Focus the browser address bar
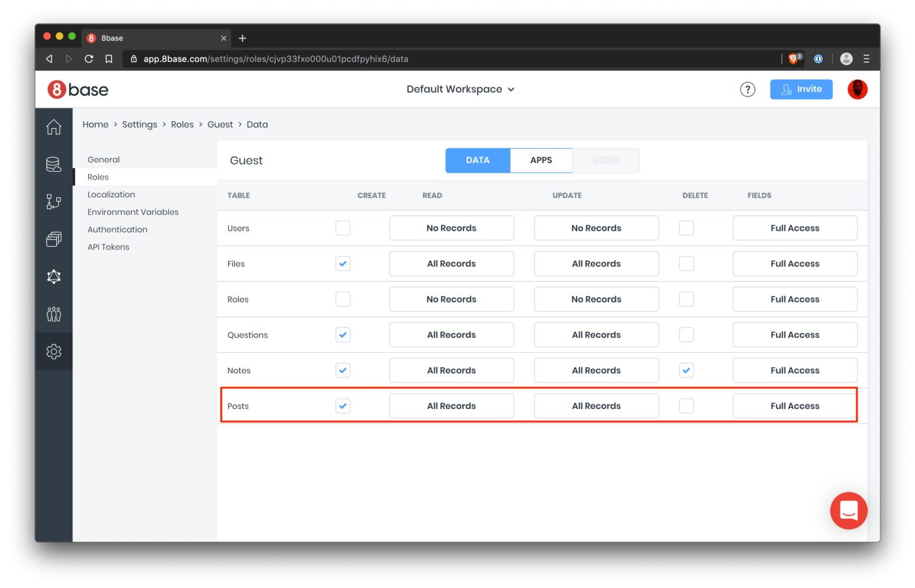 click(451, 59)
